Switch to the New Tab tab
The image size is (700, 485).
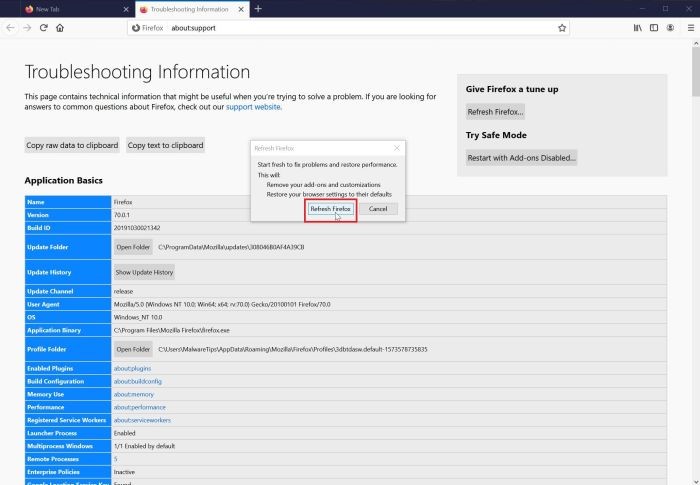coord(77,9)
